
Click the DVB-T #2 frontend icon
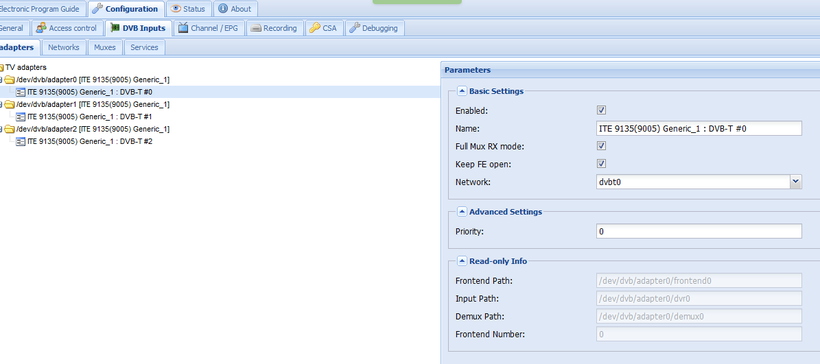click(21, 142)
